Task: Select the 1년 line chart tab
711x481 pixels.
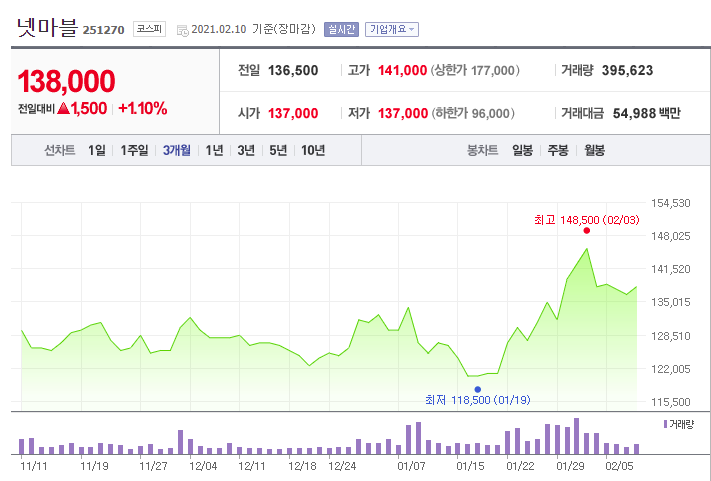Action: pyautogui.click(x=214, y=150)
